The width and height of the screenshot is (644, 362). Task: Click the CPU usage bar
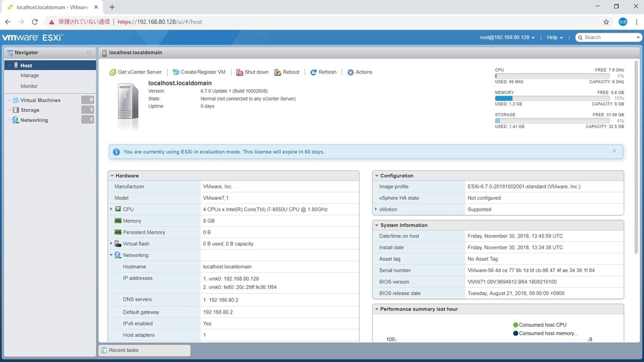tap(552, 76)
